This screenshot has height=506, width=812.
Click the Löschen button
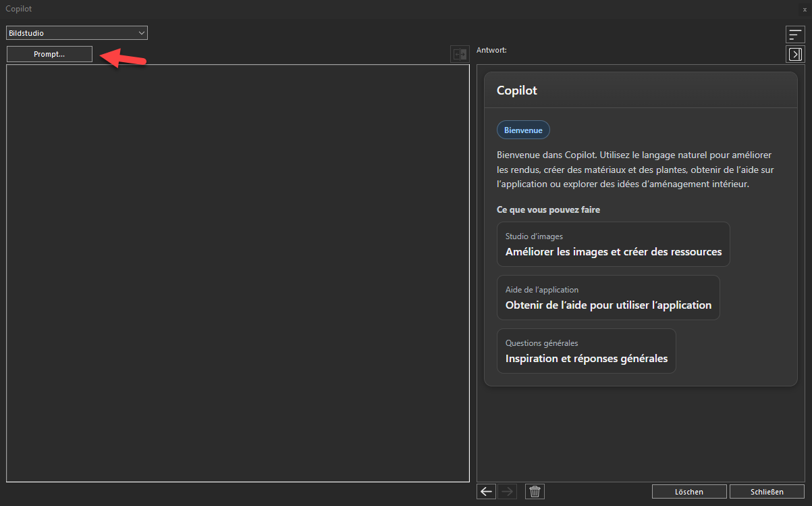689,492
